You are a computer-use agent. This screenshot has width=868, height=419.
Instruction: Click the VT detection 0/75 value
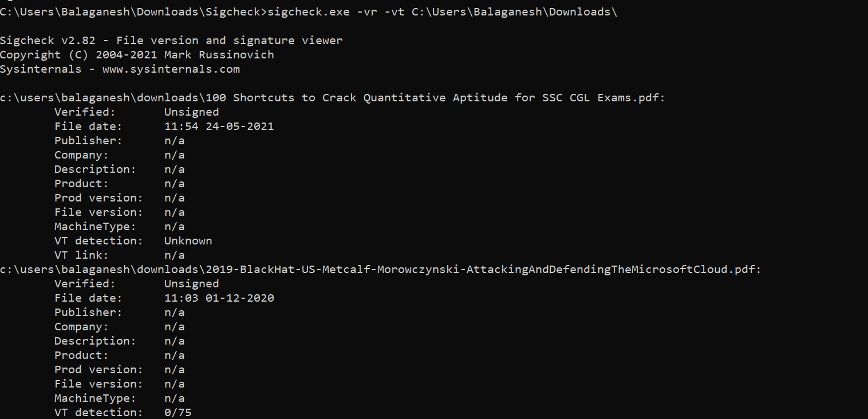point(178,413)
